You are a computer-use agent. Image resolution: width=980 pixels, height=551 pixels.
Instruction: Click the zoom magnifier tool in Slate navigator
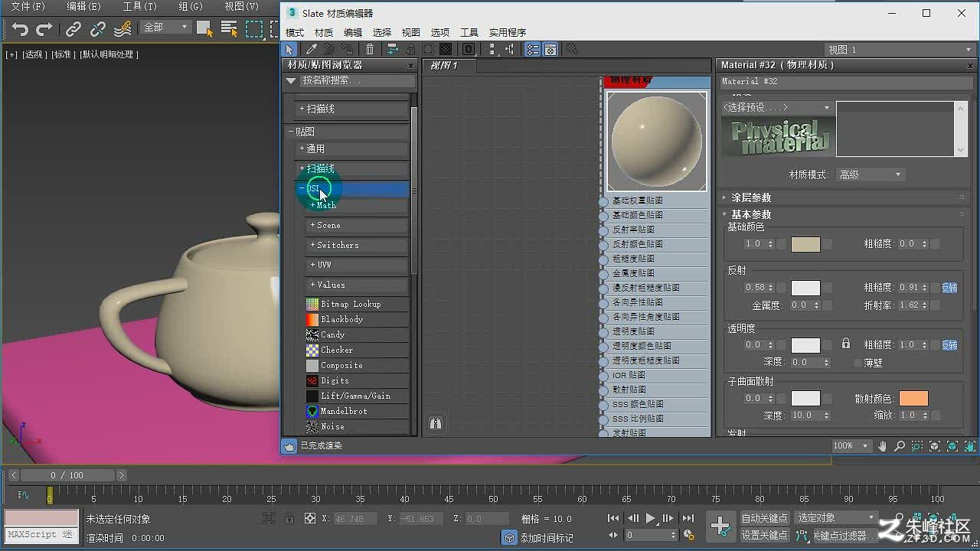(900, 445)
